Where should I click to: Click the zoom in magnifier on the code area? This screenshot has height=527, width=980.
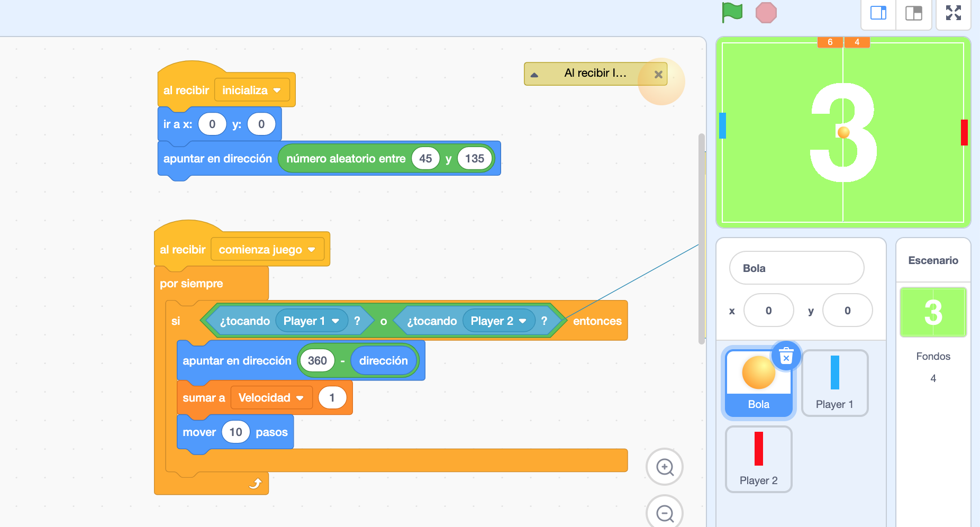pos(665,467)
